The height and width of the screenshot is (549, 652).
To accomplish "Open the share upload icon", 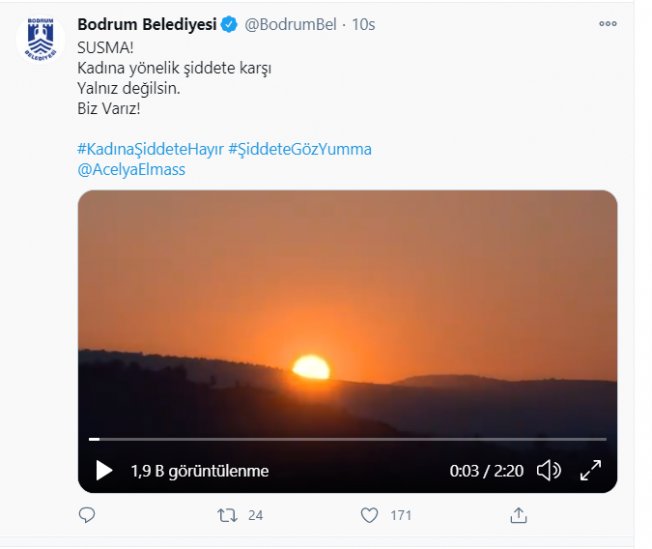I will click(x=519, y=515).
